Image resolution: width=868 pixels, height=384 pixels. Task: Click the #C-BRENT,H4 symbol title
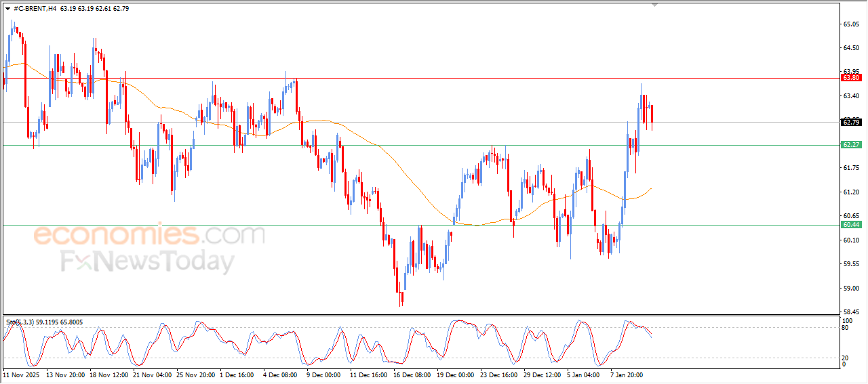[35, 9]
